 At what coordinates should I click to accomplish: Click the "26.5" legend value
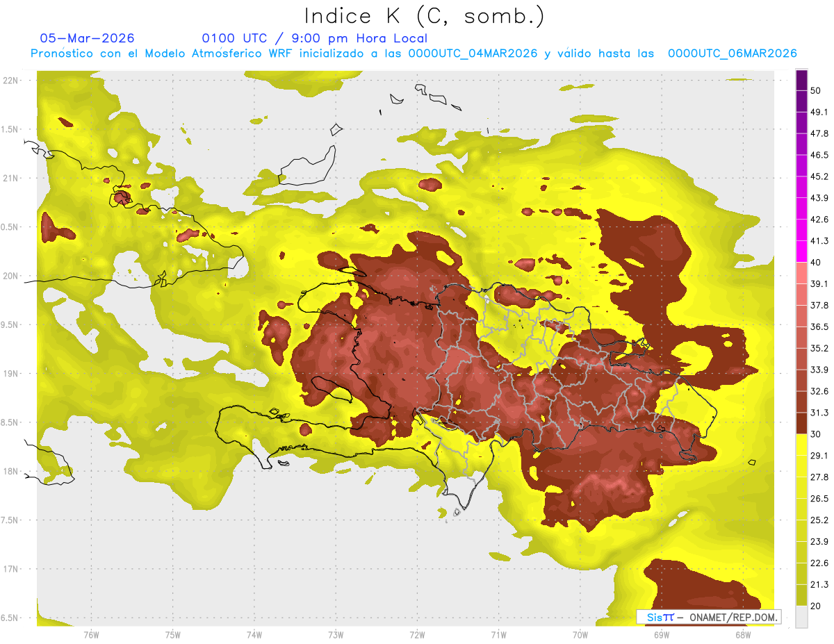tap(819, 498)
